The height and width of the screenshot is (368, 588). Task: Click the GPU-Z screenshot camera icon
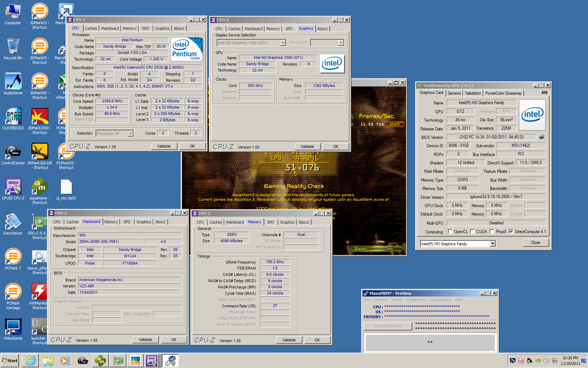tap(544, 93)
